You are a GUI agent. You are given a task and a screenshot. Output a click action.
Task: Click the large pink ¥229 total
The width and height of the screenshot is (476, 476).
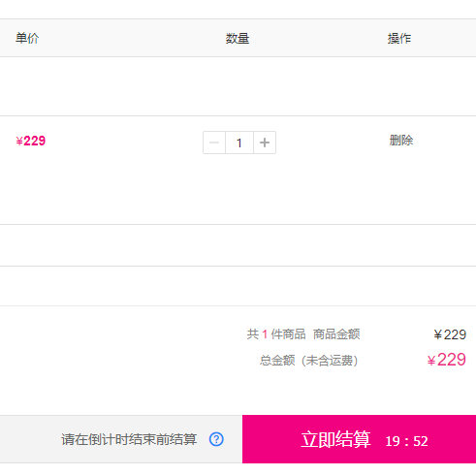447,360
